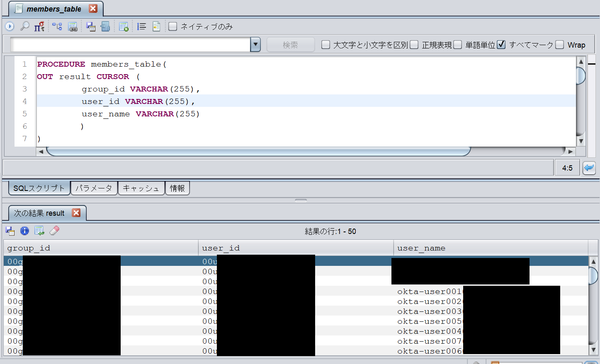Click the pi symbol toolbar icon

coord(39,27)
